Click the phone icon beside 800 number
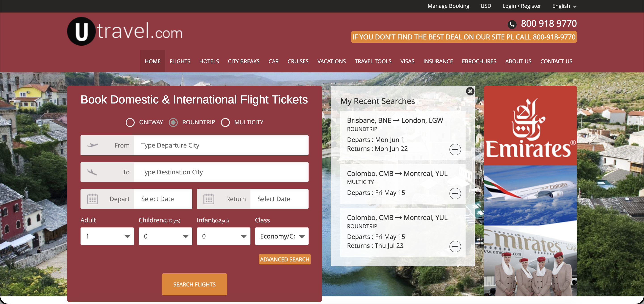This screenshot has height=304, width=644. (x=512, y=24)
